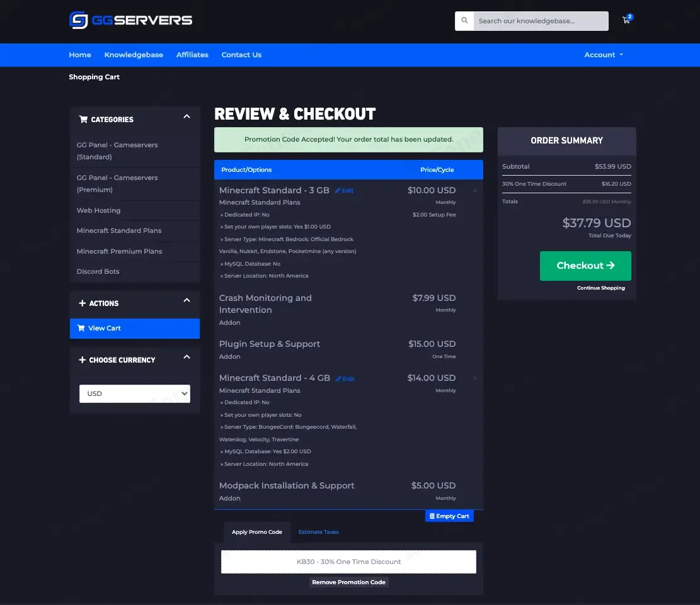
Task: Click the Plugin Setup & Support item
Action: (269, 344)
